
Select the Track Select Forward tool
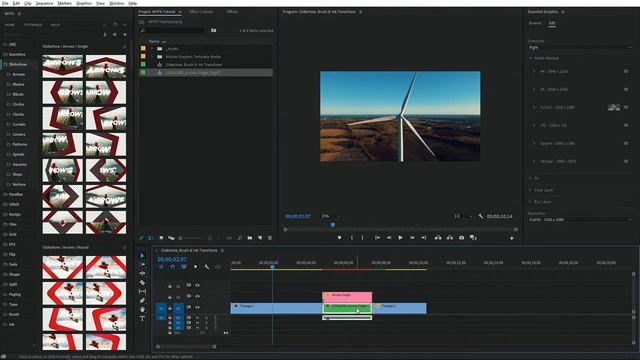click(x=142, y=264)
